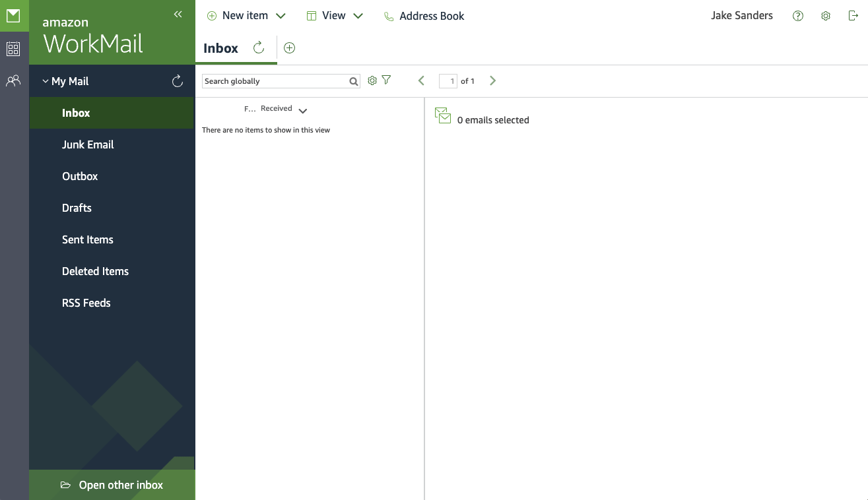Collapse the My Mail folder tree
This screenshot has height=500, width=868.
tap(46, 81)
